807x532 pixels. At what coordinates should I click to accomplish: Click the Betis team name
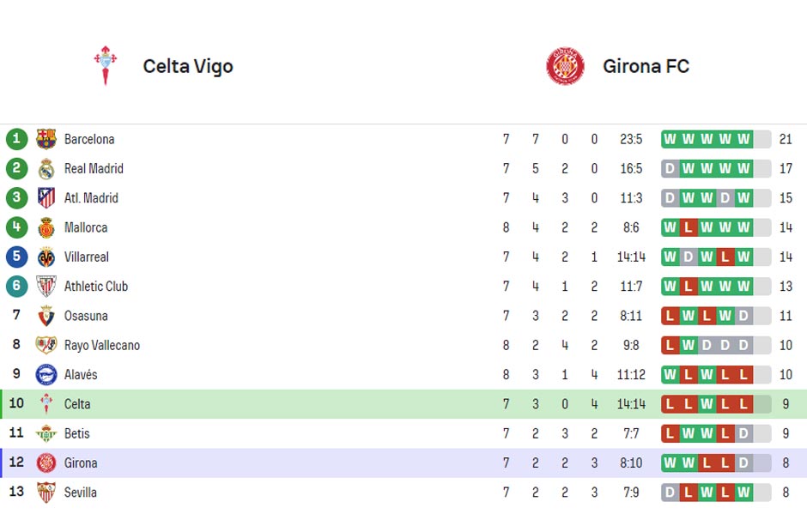76,433
